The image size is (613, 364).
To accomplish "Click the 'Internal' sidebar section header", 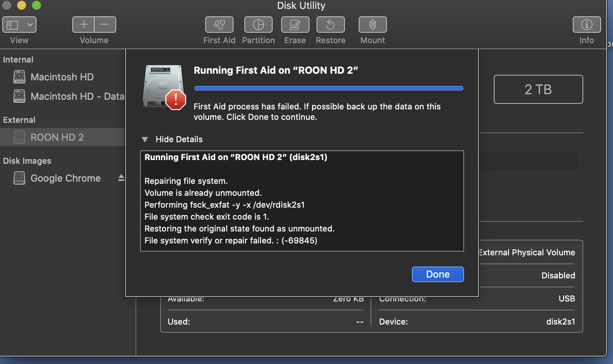I will [18, 60].
